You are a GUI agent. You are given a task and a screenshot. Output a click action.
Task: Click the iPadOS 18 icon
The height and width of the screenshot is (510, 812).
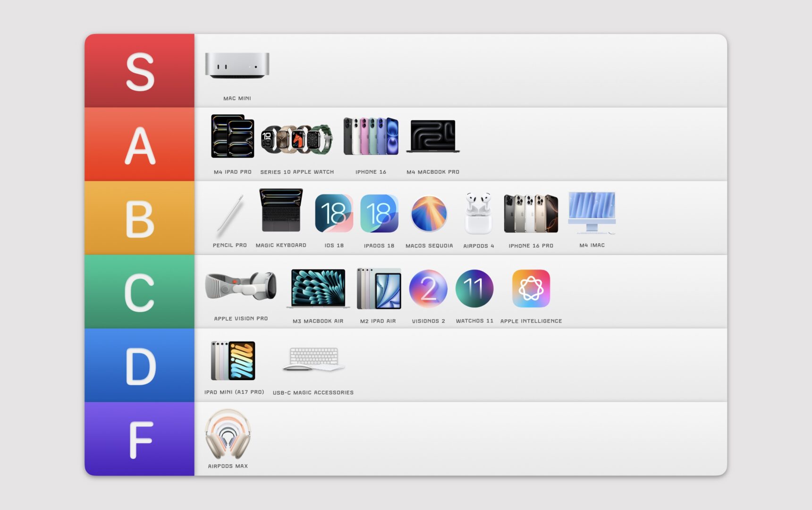tap(379, 213)
